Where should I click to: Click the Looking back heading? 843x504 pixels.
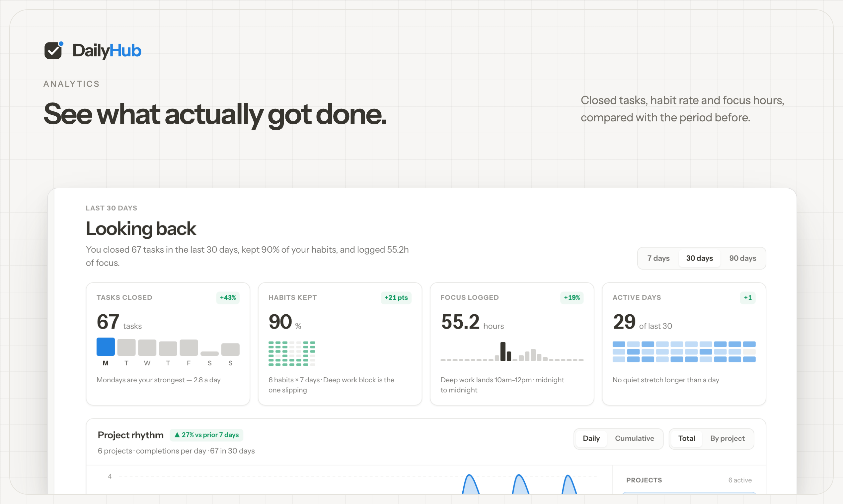[141, 228]
